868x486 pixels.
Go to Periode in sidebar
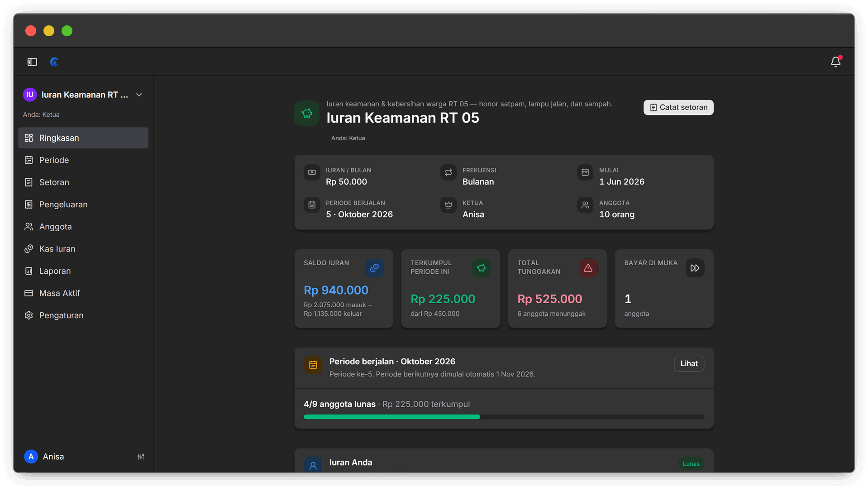(83, 160)
